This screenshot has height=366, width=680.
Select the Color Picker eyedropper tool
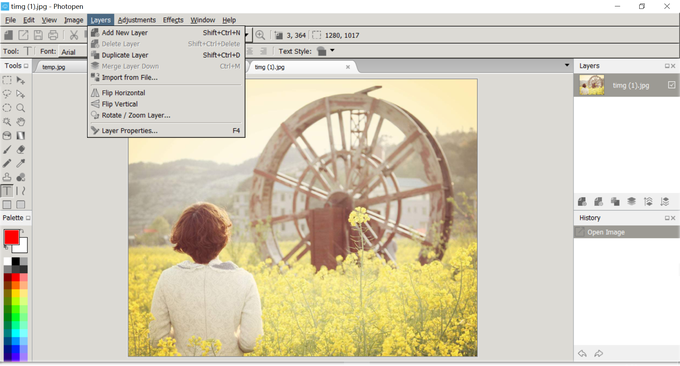20,163
